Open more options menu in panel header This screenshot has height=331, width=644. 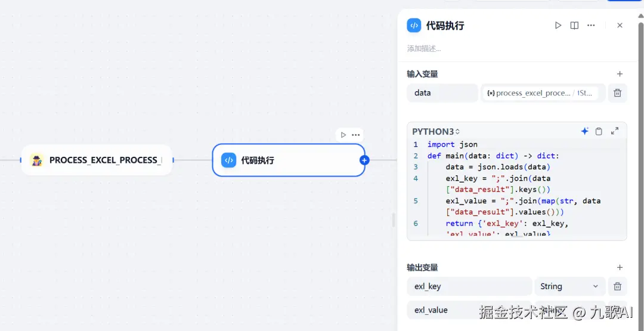(x=591, y=26)
